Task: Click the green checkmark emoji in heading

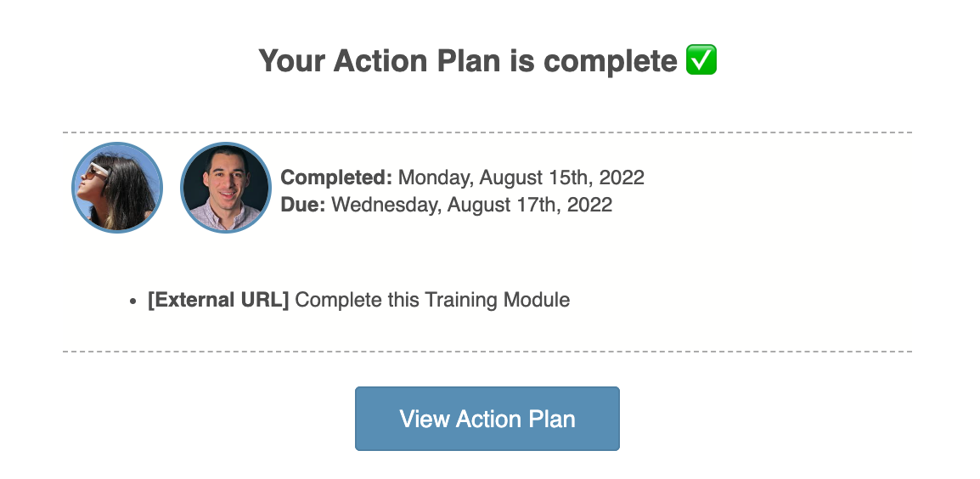Action: click(x=701, y=60)
